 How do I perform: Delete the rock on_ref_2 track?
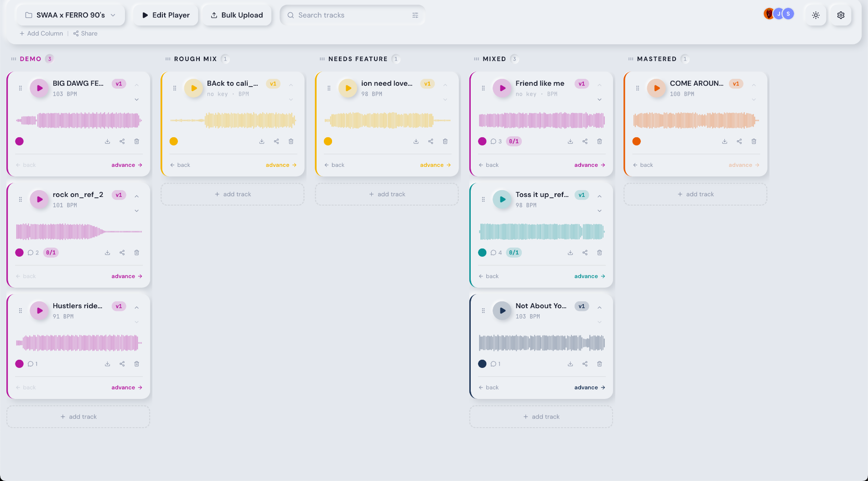[137, 253]
